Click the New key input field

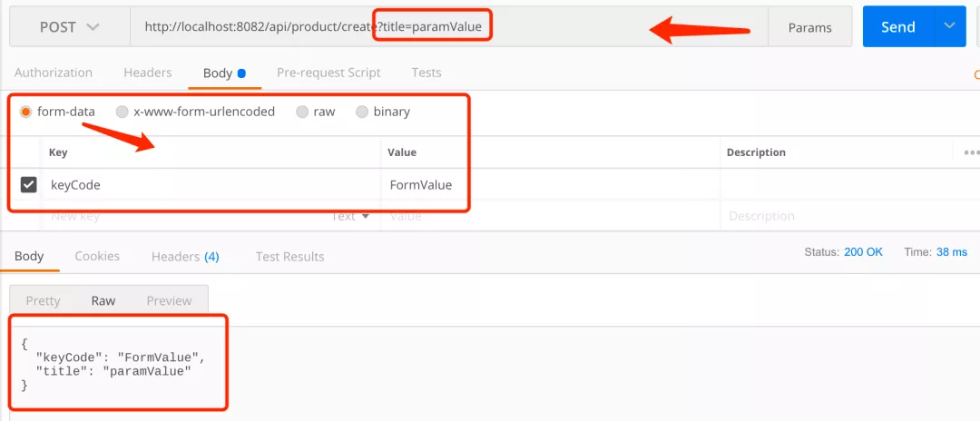tap(188, 216)
